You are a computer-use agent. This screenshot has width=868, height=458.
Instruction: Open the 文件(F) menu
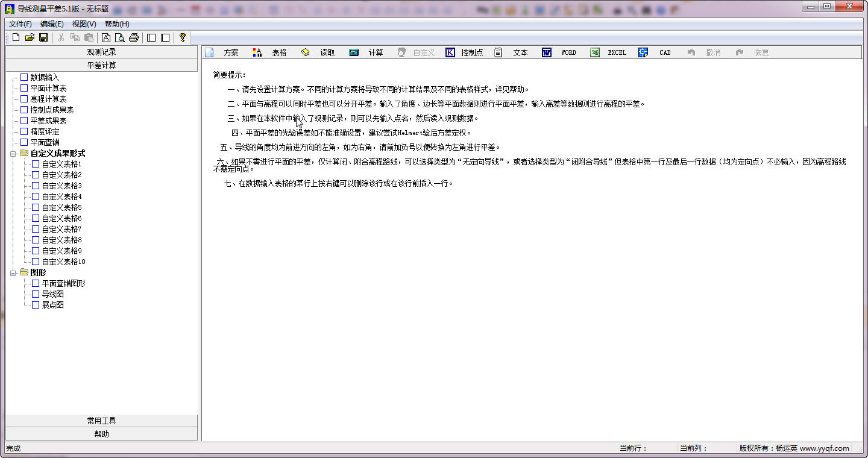20,24
